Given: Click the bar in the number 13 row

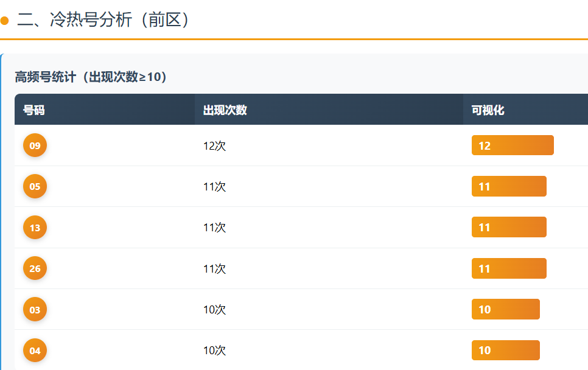Looking at the screenshot, I should click(509, 227).
